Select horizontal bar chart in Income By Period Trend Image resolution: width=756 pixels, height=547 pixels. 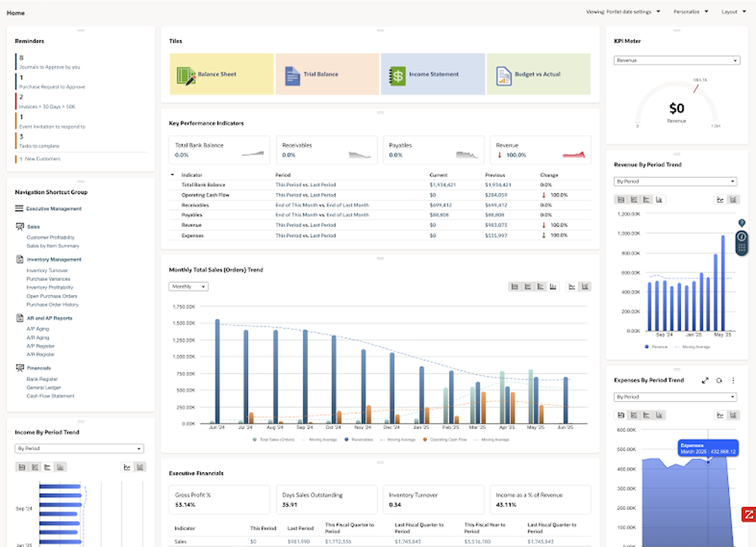click(x=47, y=467)
